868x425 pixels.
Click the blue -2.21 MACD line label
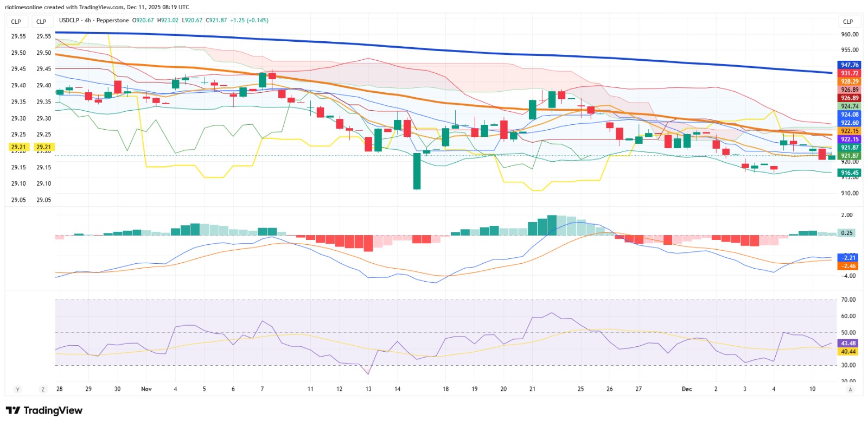848,258
